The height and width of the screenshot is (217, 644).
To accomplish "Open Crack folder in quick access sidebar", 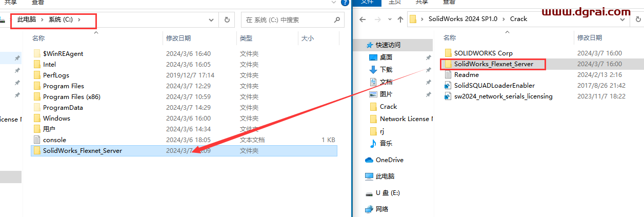I will click(x=388, y=106).
